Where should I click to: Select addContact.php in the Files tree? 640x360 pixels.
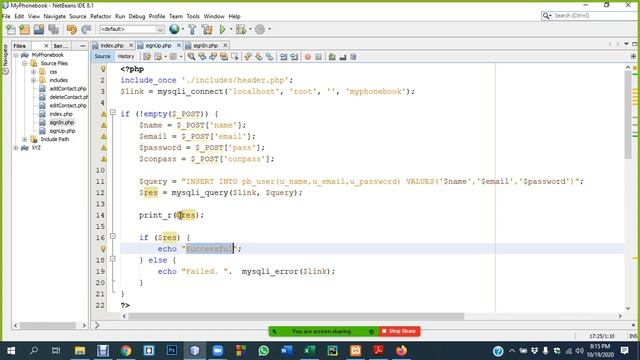[68, 89]
